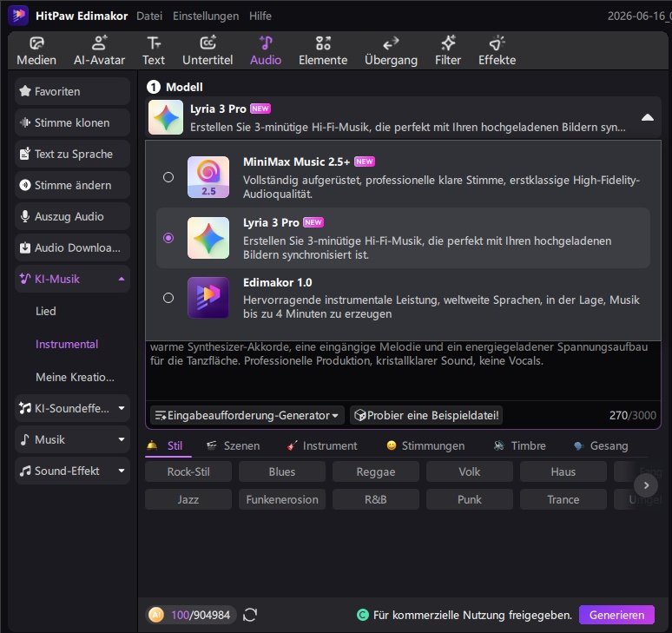Click the commercial use green badge icon

coord(363,615)
